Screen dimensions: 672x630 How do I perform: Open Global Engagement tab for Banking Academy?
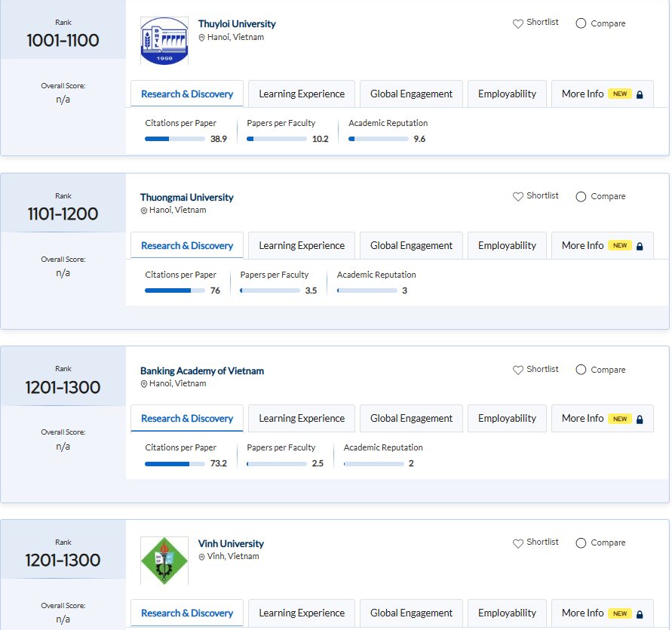pos(411,419)
